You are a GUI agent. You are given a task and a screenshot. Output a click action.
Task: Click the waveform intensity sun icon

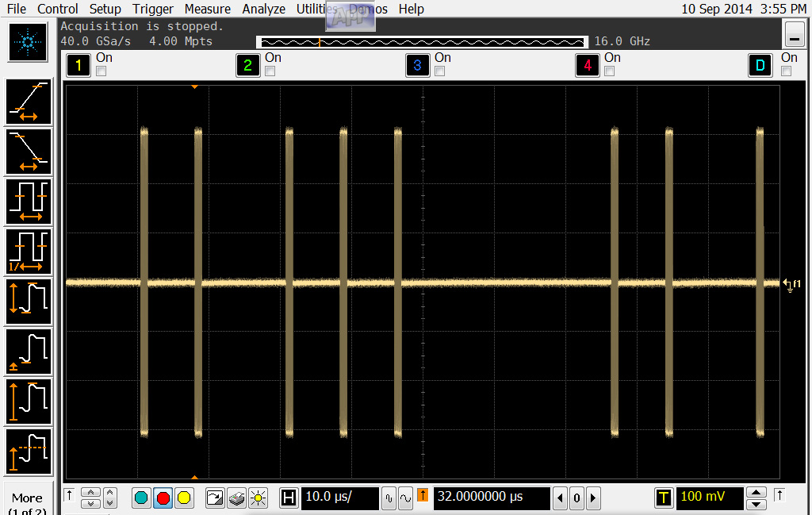[x=258, y=498]
